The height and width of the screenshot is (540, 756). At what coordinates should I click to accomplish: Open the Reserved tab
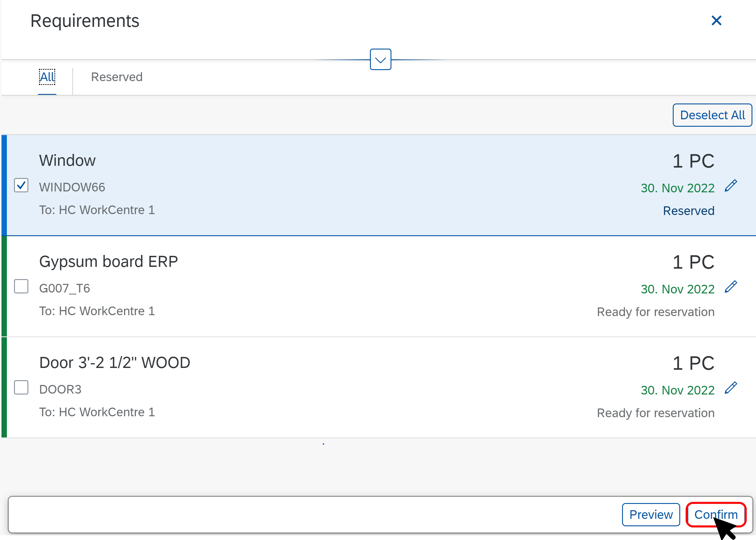(117, 77)
